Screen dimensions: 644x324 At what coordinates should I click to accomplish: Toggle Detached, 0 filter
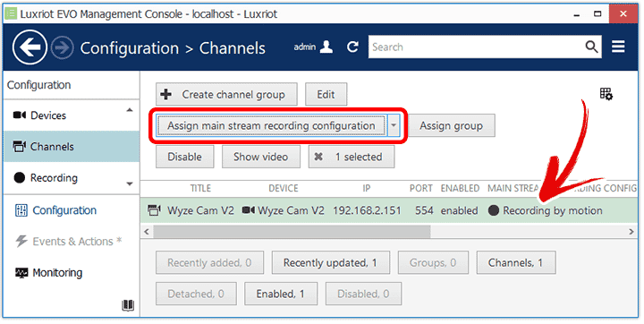(x=196, y=294)
